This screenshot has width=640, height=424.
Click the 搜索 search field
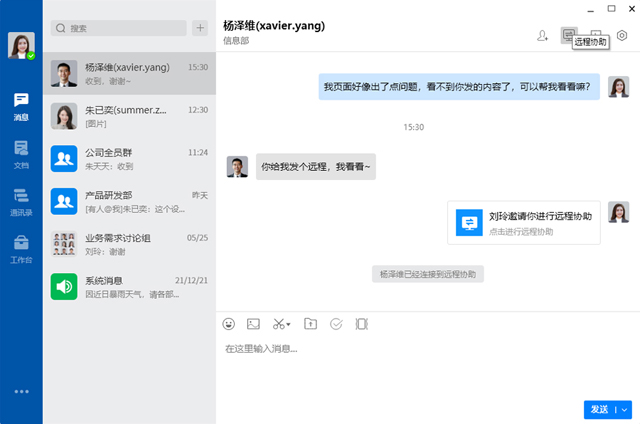(120, 29)
